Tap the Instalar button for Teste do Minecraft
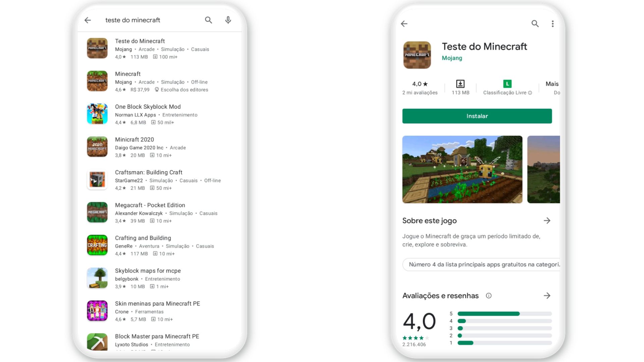Screen dimensions: 644x362 (477, 116)
